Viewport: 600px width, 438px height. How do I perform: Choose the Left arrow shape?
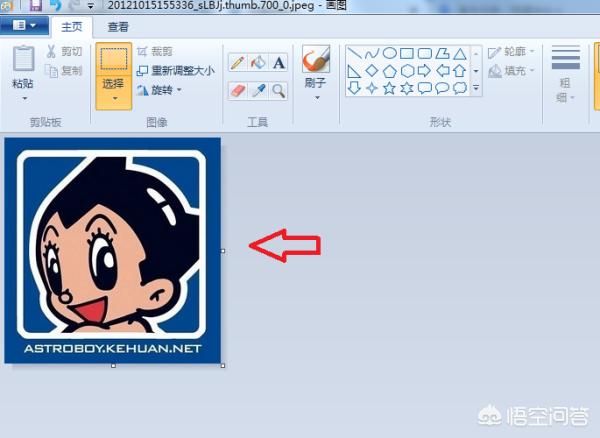tap(442, 71)
